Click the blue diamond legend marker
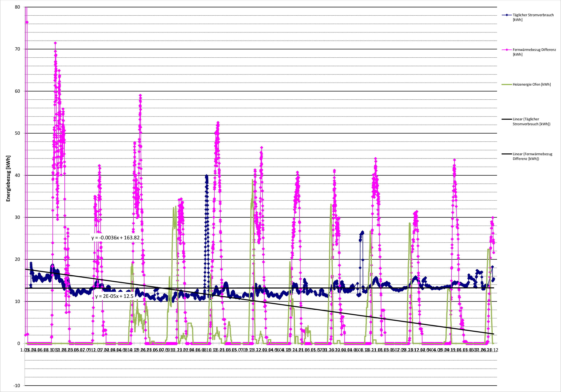Image resolution: width=561 pixels, height=392 pixels. click(x=507, y=15)
